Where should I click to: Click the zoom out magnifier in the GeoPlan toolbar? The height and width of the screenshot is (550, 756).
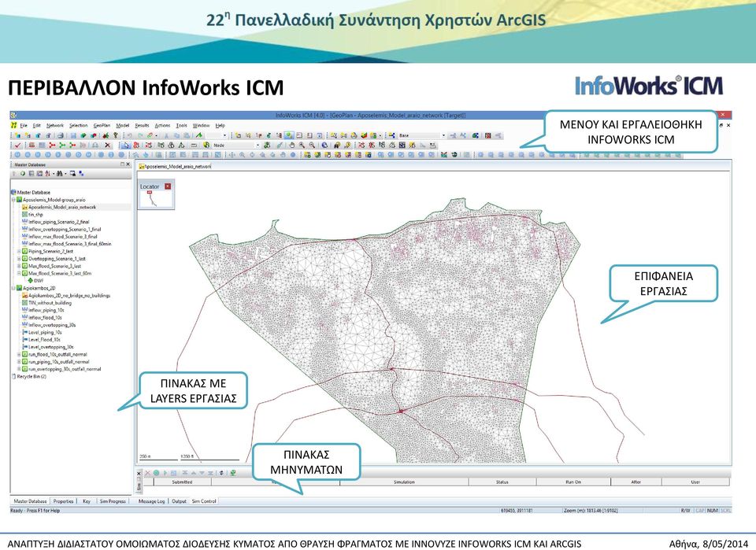(x=313, y=145)
